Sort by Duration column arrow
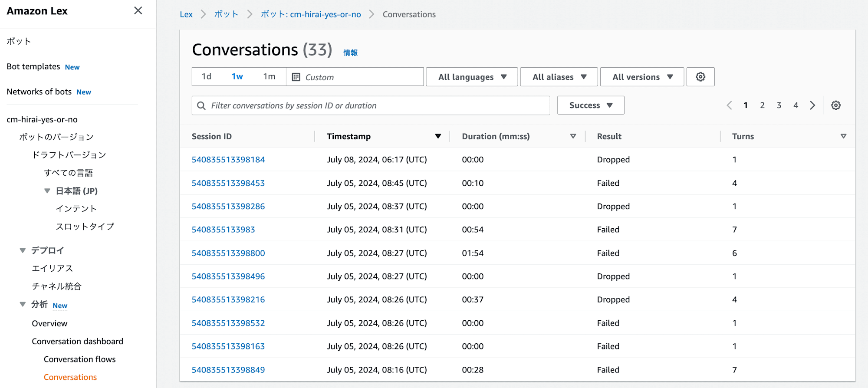 [x=573, y=136]
